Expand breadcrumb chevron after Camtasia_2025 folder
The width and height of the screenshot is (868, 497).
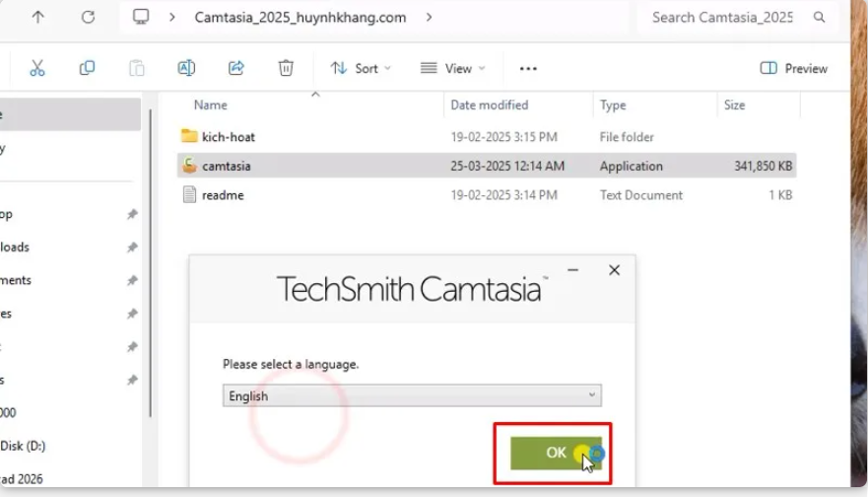[x=429, y=17]
